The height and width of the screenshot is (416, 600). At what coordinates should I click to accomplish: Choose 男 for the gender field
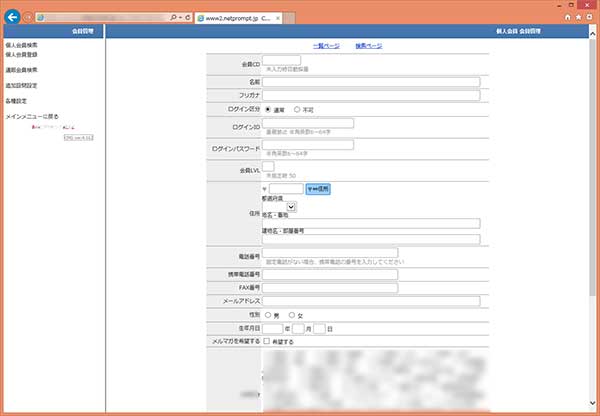[x=268, y=314]
